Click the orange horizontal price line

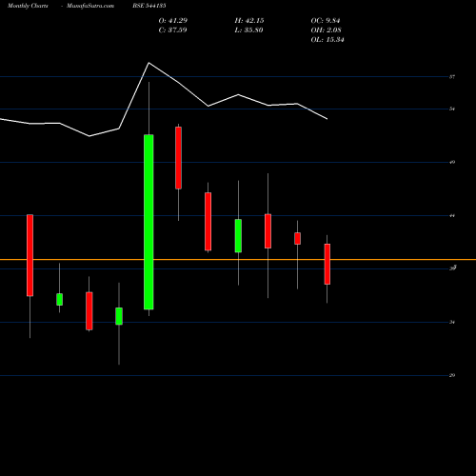tap(238, 260)
